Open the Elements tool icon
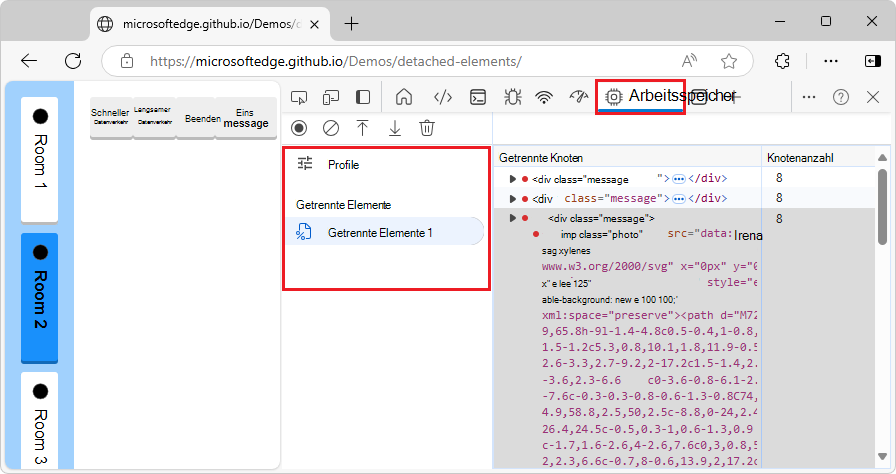This screenshot has width=896, height=474. (x=443, y=98)
